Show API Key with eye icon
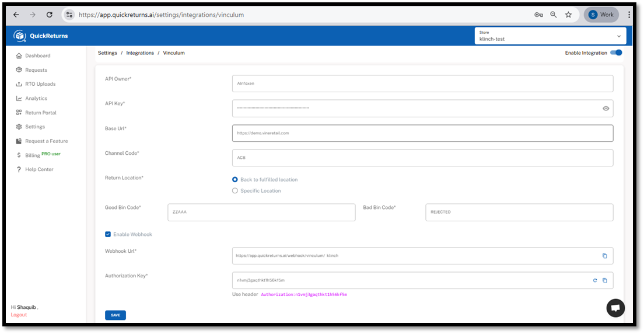This screenshot has height=334, width=644. (x=606, y=109)
